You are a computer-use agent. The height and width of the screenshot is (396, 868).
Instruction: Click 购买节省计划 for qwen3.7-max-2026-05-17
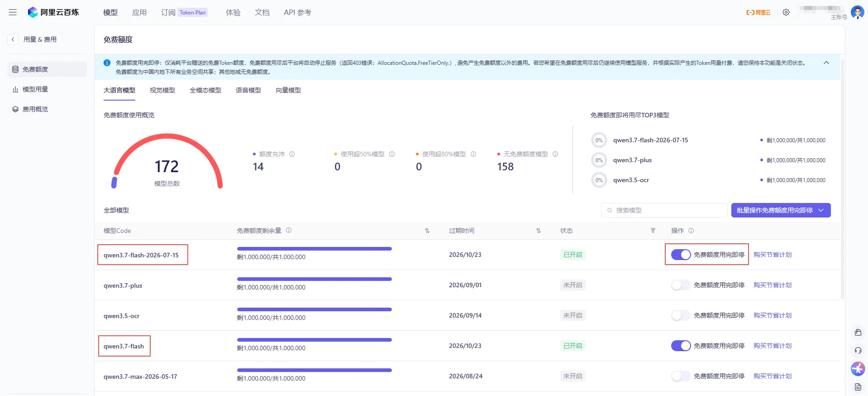pos(773,376)
